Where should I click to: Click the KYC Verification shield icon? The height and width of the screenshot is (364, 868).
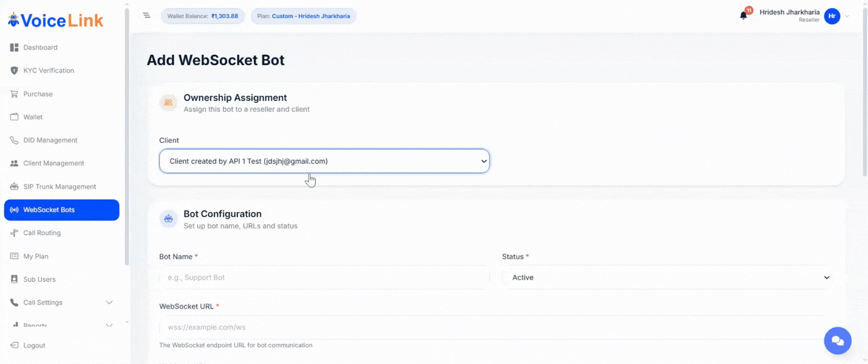(x=14, y=71)
